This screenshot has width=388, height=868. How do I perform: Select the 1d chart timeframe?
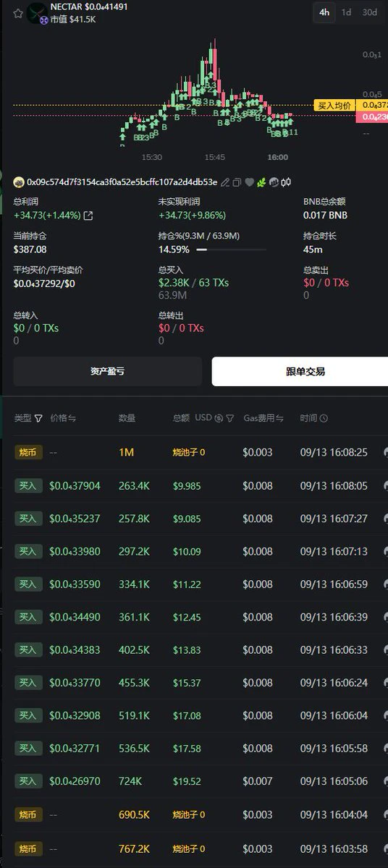coord(347,12)
